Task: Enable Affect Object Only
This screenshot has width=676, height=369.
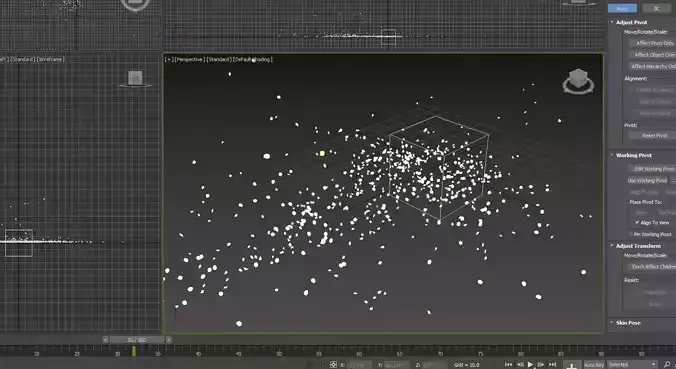Action: [653, 55]
